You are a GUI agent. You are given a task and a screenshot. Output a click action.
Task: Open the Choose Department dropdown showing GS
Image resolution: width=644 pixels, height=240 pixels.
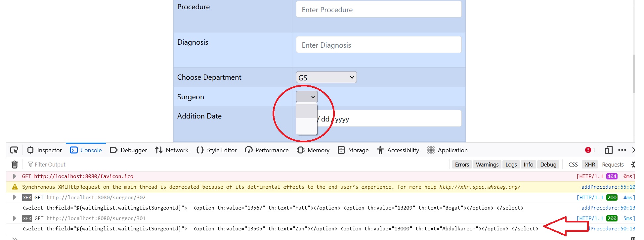pos(326,77)
